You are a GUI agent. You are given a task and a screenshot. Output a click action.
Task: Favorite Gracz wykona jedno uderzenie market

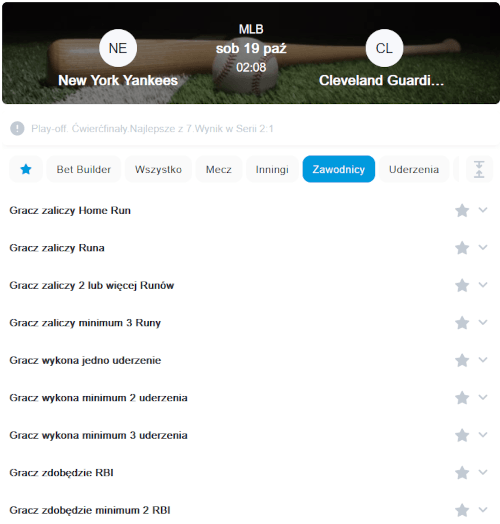point(462,360)
